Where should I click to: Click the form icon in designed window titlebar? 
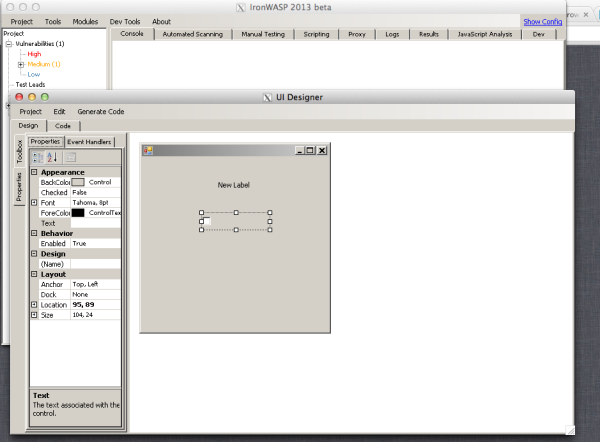pos(148,150)
